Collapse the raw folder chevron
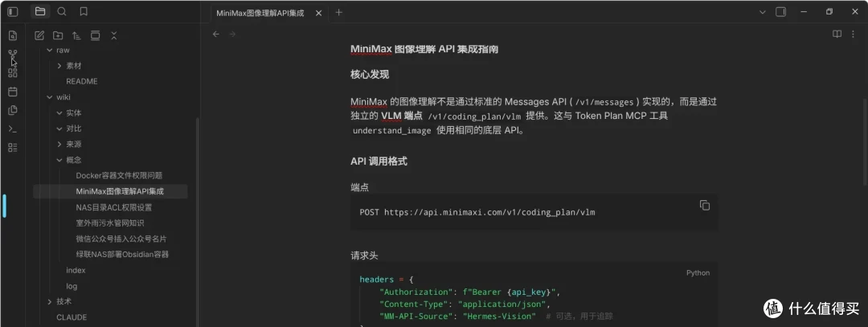The image size is (868, 327). tap(50, 50)
